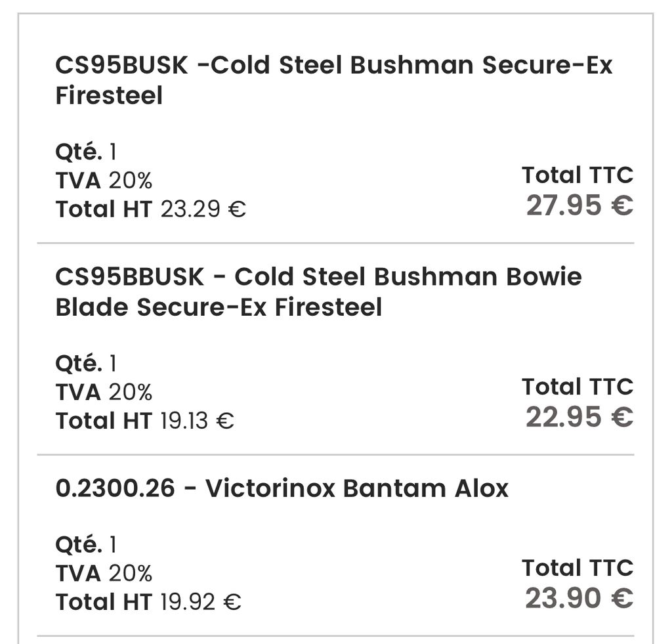Select the 23.90 € Total TTC price
The image size is (672, 644).
point(579,598)
